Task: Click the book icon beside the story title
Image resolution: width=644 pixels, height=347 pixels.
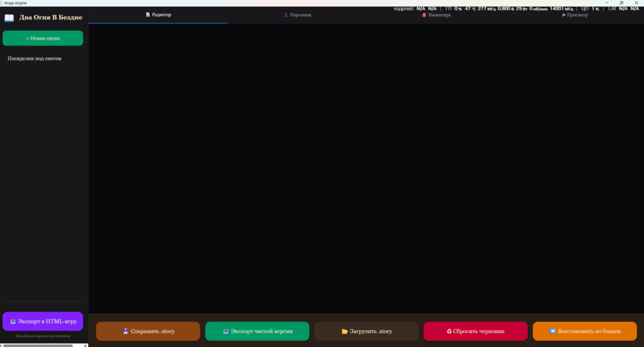Action: (x=9, y=18)
